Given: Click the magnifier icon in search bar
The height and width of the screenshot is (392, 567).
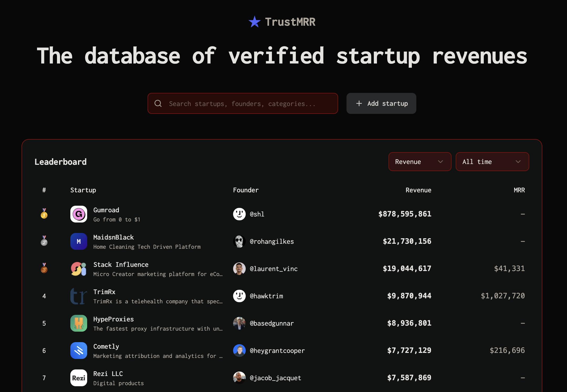Looking at the screenshot, I should tap(158, 103).
